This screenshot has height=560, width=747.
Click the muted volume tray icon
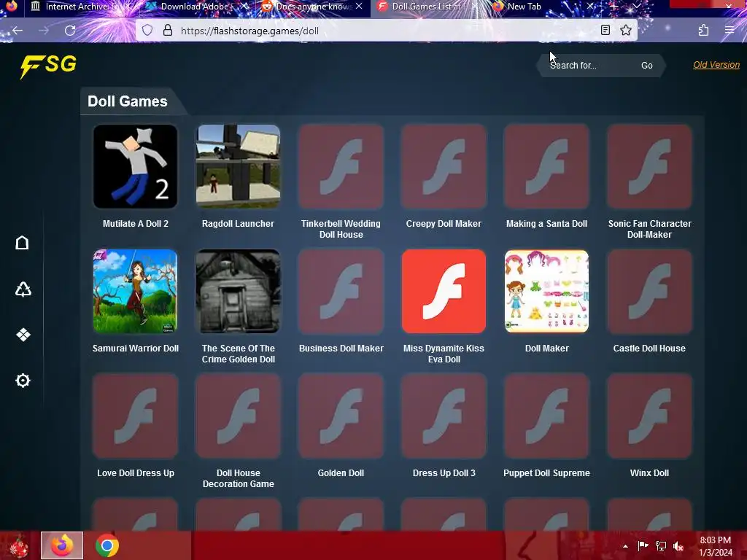click(678, 546)
